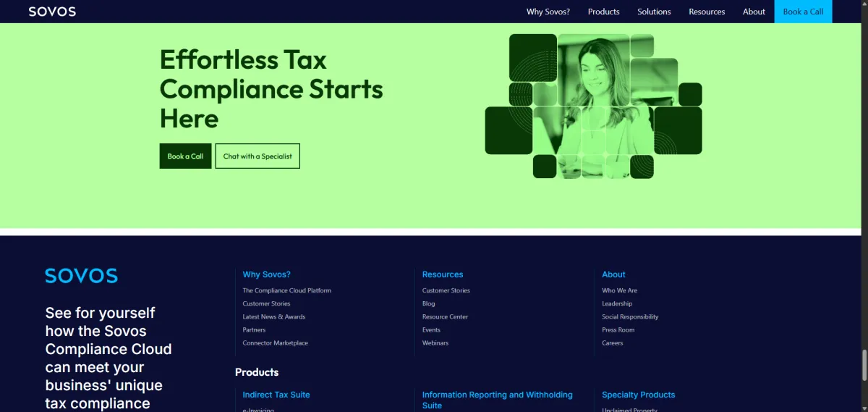Viewport: 868px width, 412px height.
Task: Open the Social Responsibility link
Action: tap(630, 316)
